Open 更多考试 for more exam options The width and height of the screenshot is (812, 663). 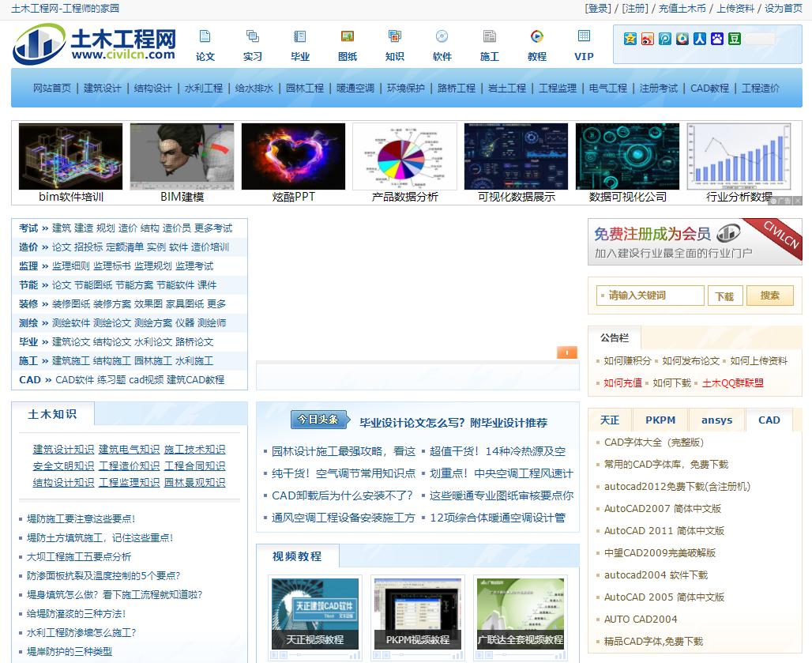pos(212,229)
